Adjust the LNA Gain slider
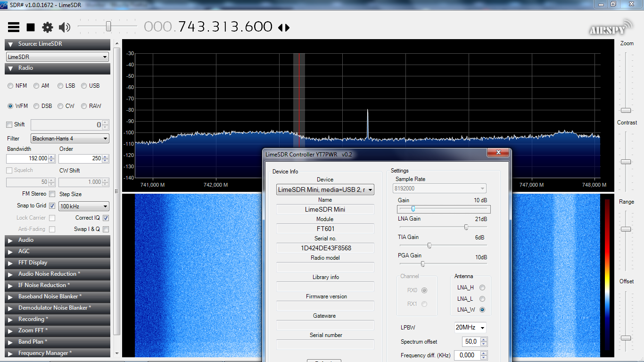This screenshot has height=362, width=644. (466, 227)
